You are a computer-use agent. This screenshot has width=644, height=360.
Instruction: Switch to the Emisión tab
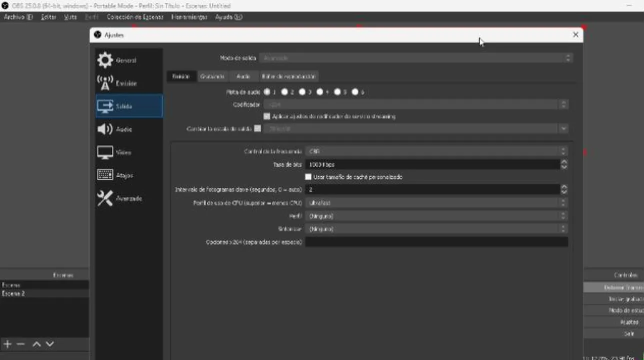point(181,76)
